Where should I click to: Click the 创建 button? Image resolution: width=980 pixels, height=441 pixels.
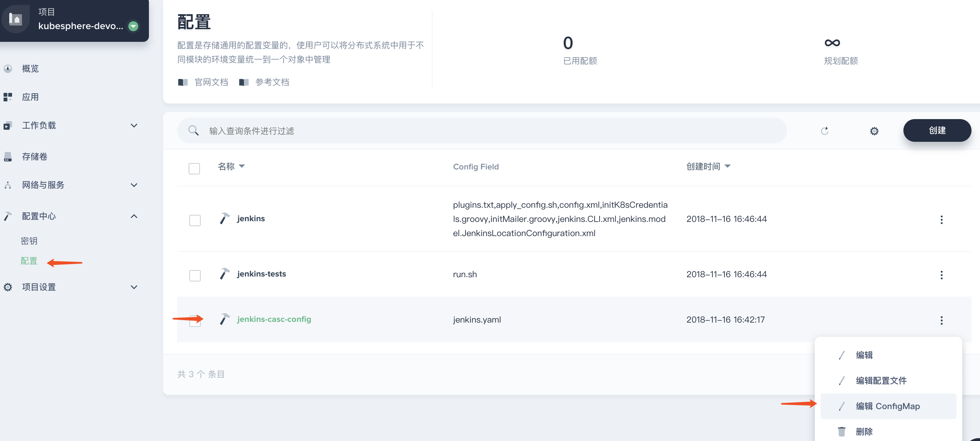pyautogui.click(x=937, y=130)
